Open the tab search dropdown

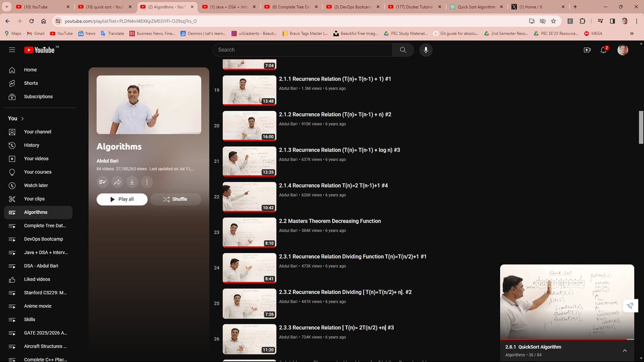tap(7, 7)
